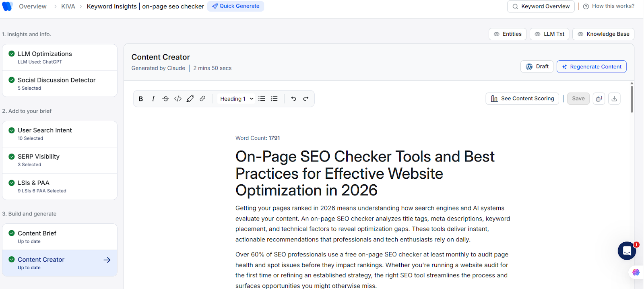Open the Heading 1 style dropdown
Screen dimensions: 644x289
click(x=236, y=99)
